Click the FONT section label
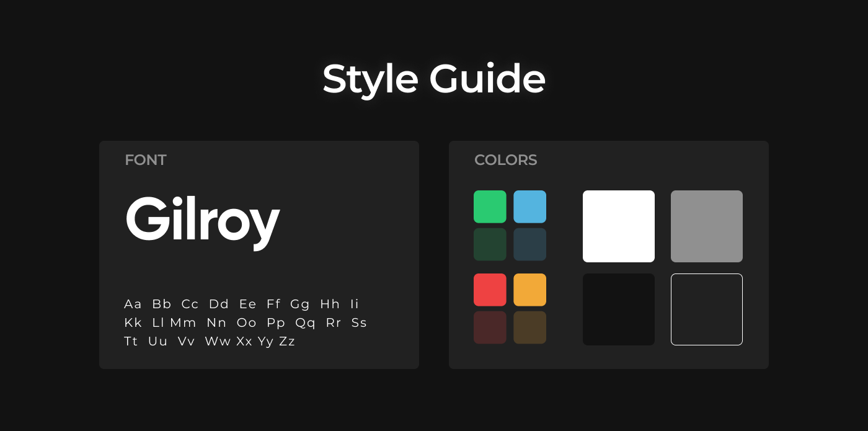The width and height of the screenshot is (868, 431). coord(145,160)
